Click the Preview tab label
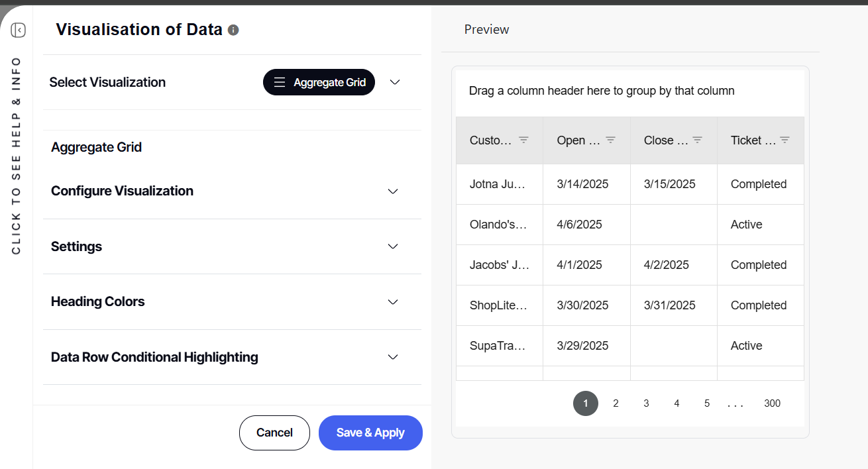This screenshot has height=469, width=868. (486, 30)
